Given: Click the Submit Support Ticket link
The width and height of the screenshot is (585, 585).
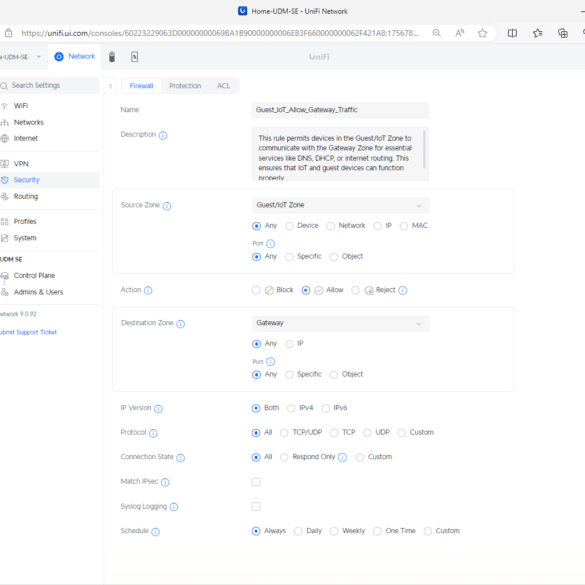Looking at the screenshot, I should [28, 332].
